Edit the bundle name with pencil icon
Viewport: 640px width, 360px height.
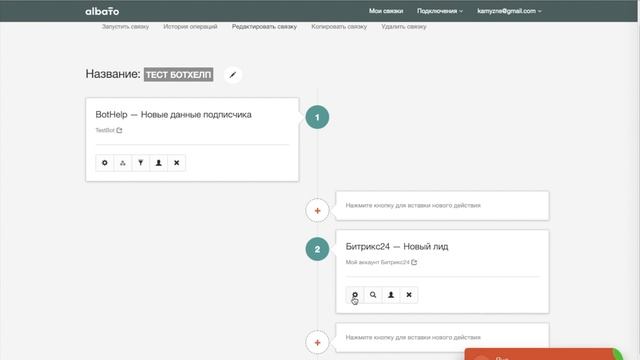[x=233, y=75]
